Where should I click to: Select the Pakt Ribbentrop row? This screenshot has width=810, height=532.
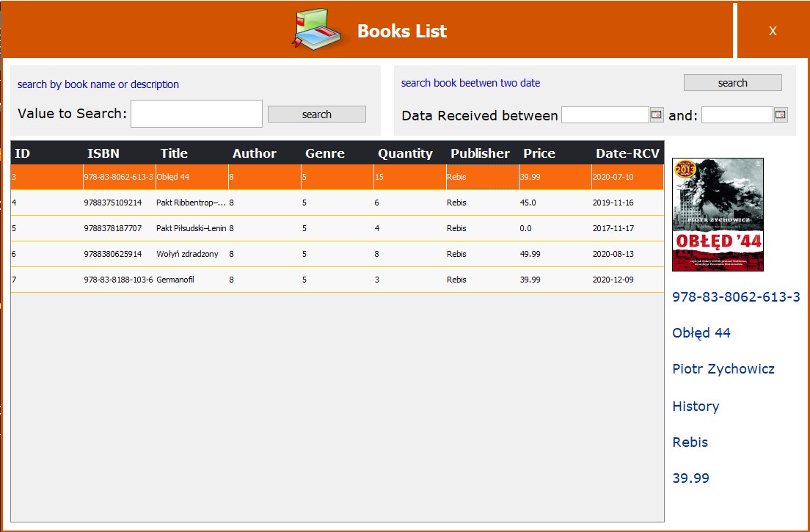click(293, 203)
